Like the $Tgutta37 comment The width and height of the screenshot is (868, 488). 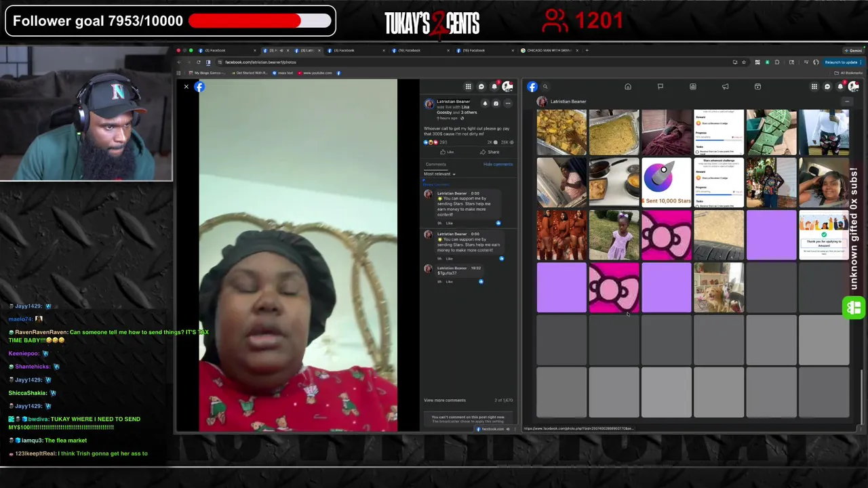tap(450, 281)
